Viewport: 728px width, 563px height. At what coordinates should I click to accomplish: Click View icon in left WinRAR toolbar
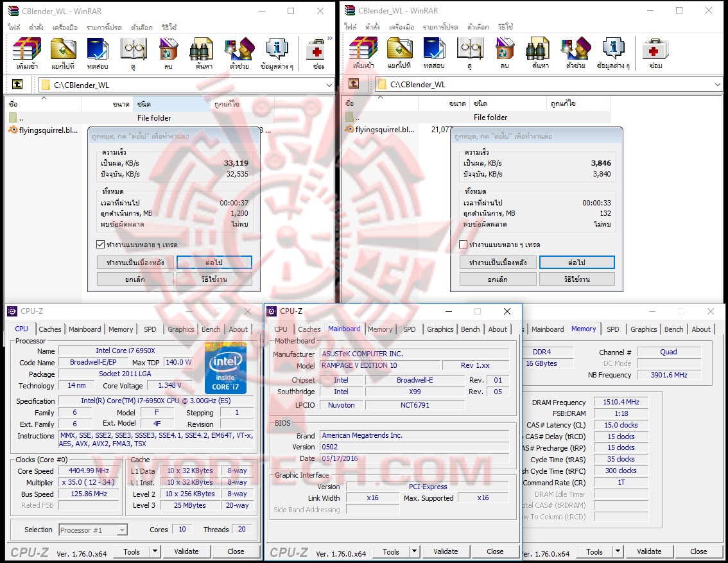[x=134, y=53]
